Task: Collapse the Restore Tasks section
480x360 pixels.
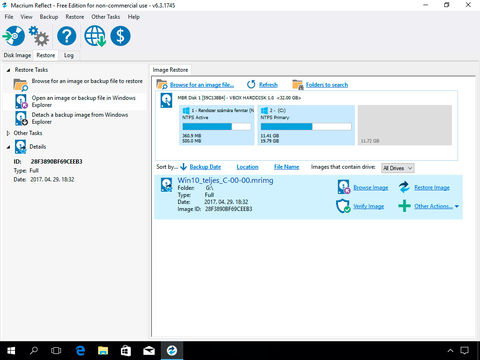Action: [x=8, y=70]
